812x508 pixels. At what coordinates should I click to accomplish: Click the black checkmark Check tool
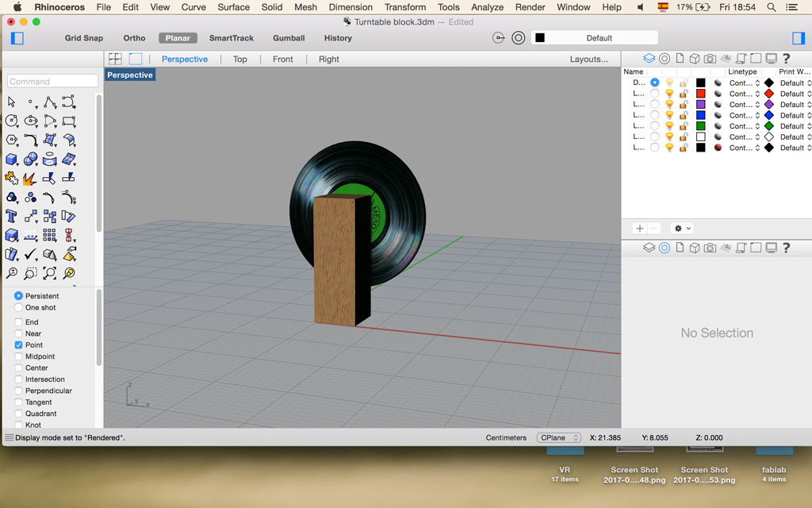(31, 254)
